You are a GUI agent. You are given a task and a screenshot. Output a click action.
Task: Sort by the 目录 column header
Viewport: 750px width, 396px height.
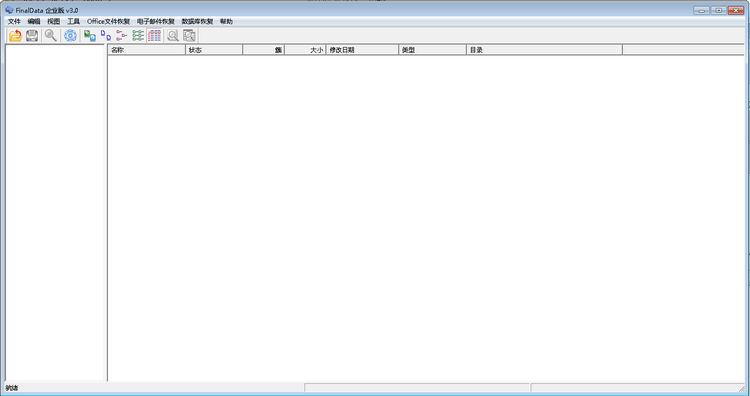(x=544, y=50)
